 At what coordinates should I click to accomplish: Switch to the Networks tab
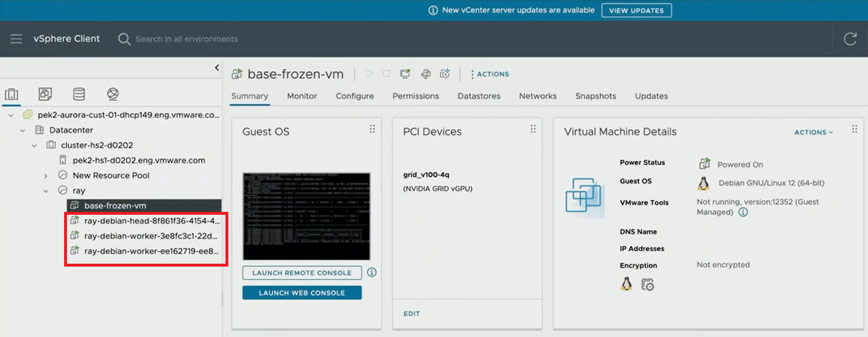(x=538, y=96)
